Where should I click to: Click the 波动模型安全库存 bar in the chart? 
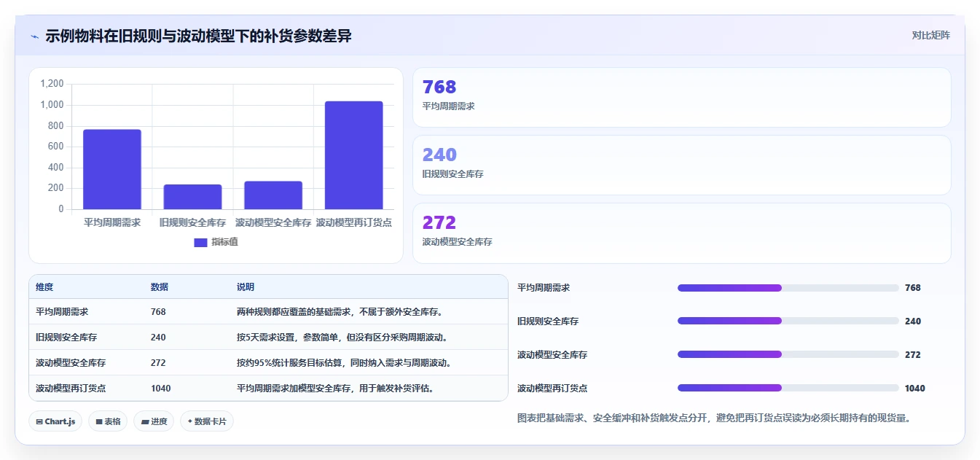273,195
